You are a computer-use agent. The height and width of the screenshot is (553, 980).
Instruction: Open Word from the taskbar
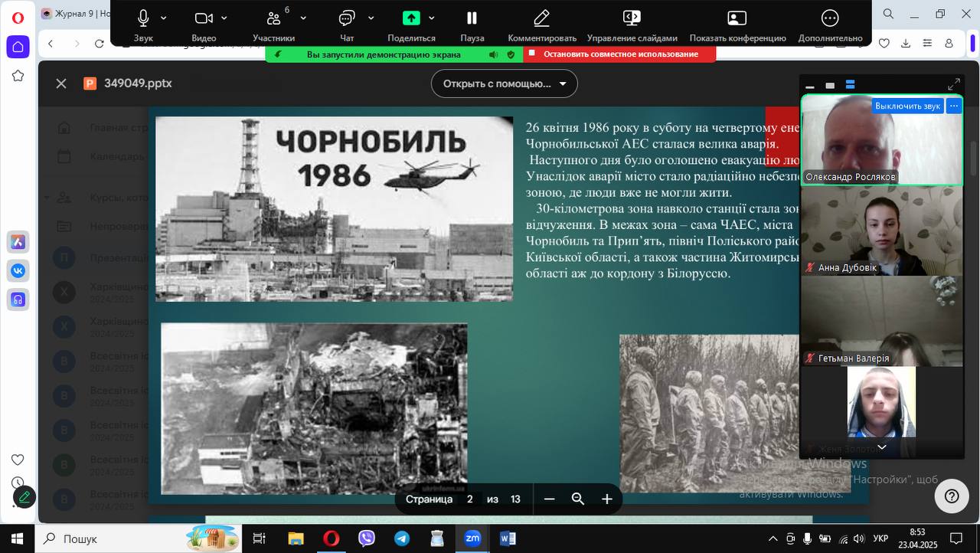tap(508, 538)
